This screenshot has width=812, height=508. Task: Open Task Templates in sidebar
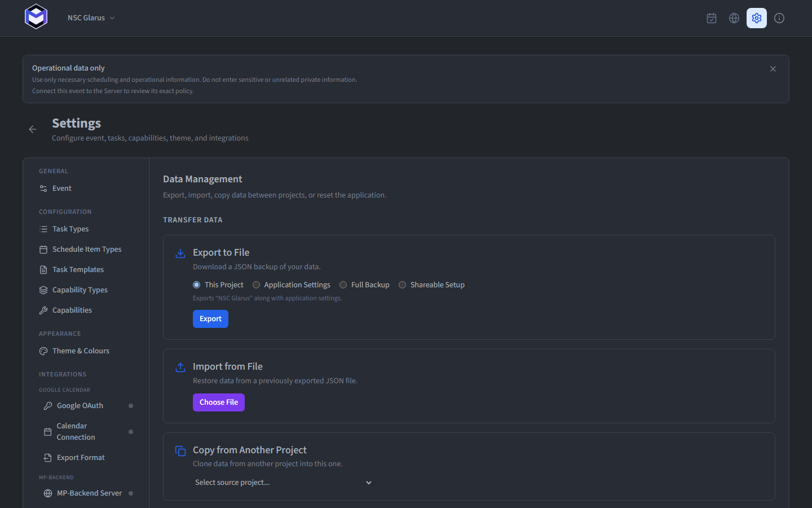[86, 270]
